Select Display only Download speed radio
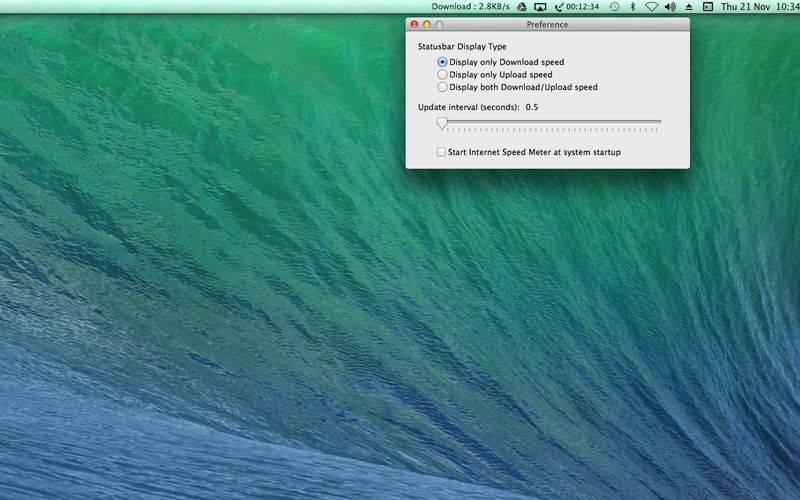Image resolution: width=800 pixels, height=500 pixels. [442, 62]
